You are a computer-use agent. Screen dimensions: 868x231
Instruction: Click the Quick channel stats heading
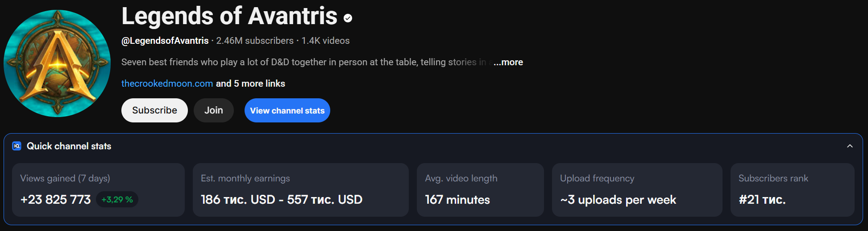pos(69,146)
